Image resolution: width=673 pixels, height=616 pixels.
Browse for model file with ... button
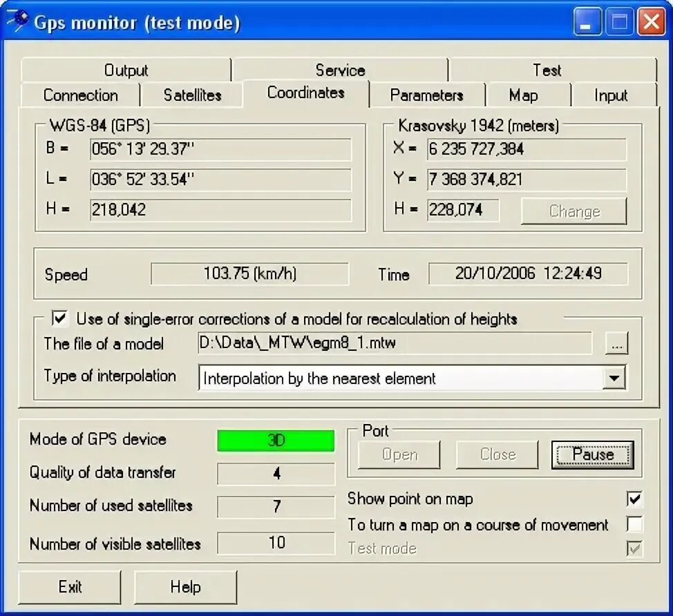click(x=616, y=343)
